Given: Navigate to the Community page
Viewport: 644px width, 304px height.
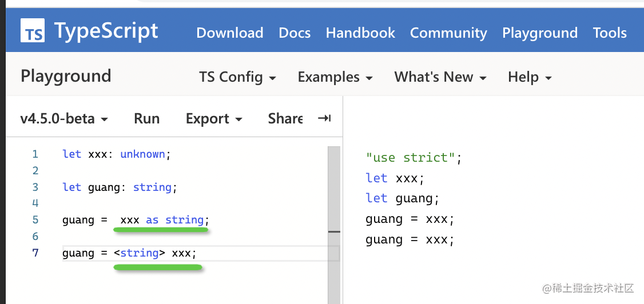Looking at the screenshot, I should [x=448, y=33].
